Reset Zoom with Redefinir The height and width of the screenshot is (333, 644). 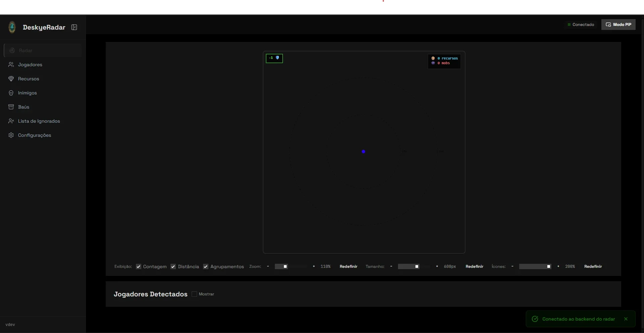tap(348, 266)
